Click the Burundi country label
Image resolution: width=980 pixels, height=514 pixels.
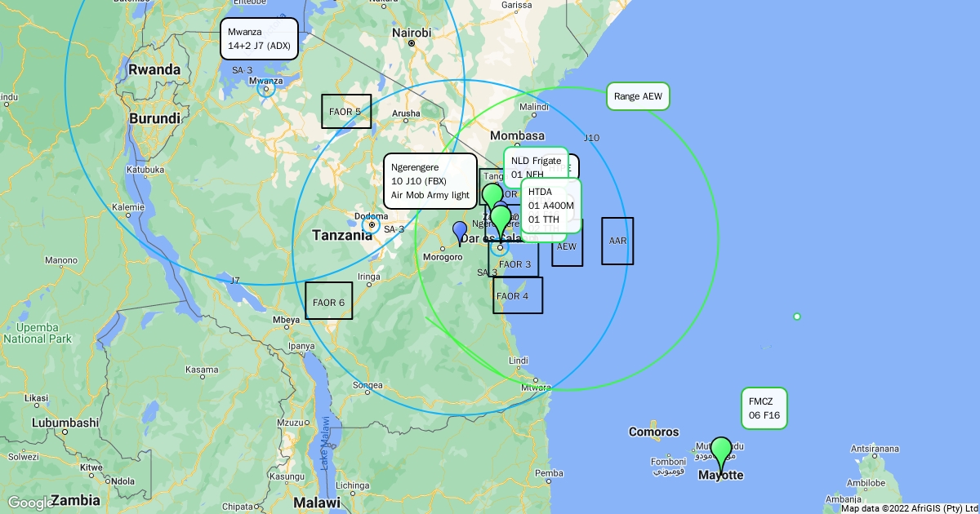[x=154, y=119]
